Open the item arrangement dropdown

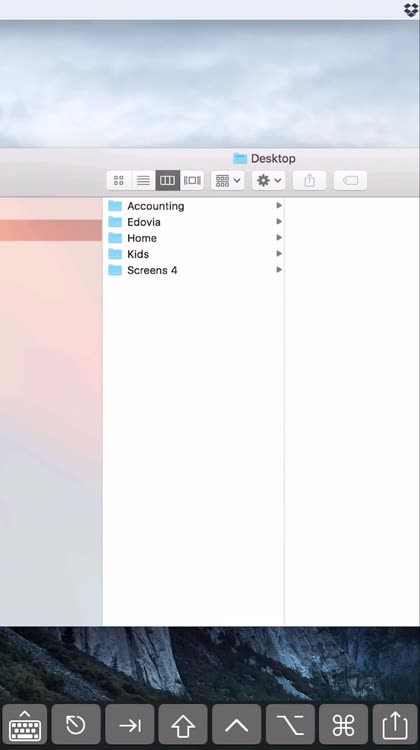pyautogui.click(x=228, y=180)
